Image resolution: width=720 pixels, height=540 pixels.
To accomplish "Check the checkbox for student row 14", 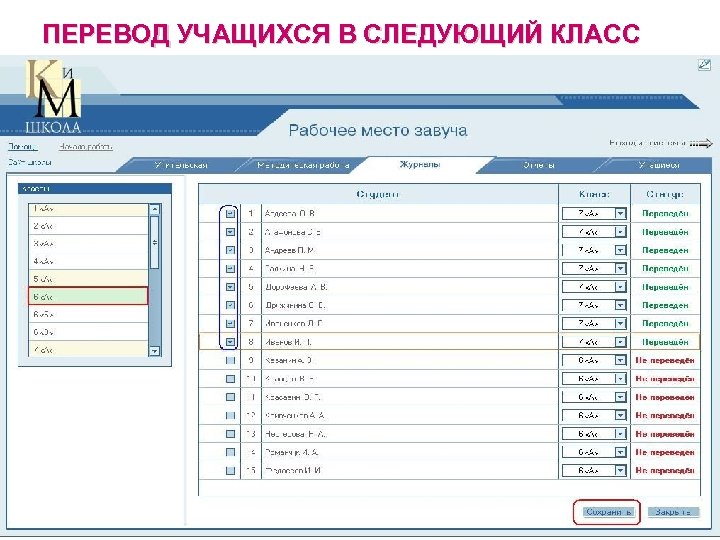I will click(231, 452).
